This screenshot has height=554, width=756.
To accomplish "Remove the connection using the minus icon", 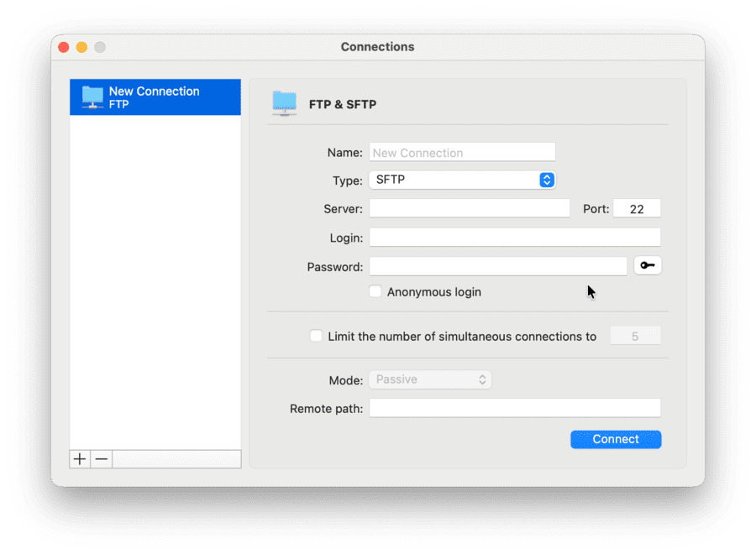I will 101,459.
